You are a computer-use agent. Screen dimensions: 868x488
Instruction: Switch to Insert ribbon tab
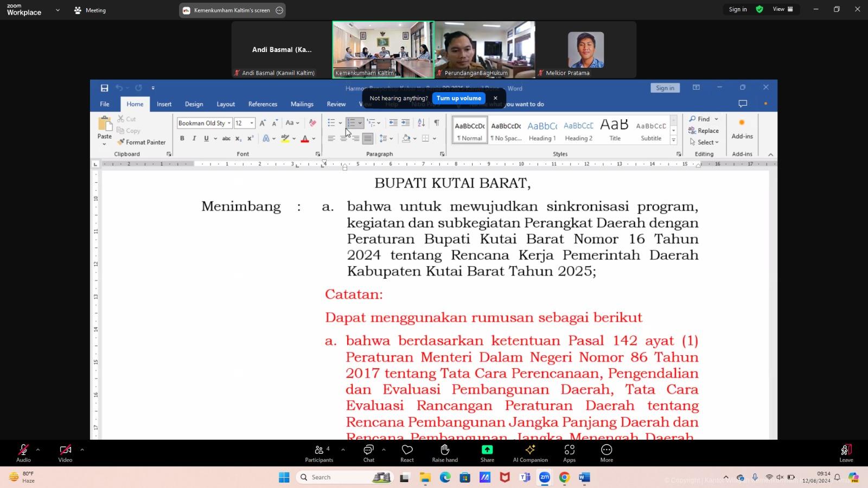164,104
